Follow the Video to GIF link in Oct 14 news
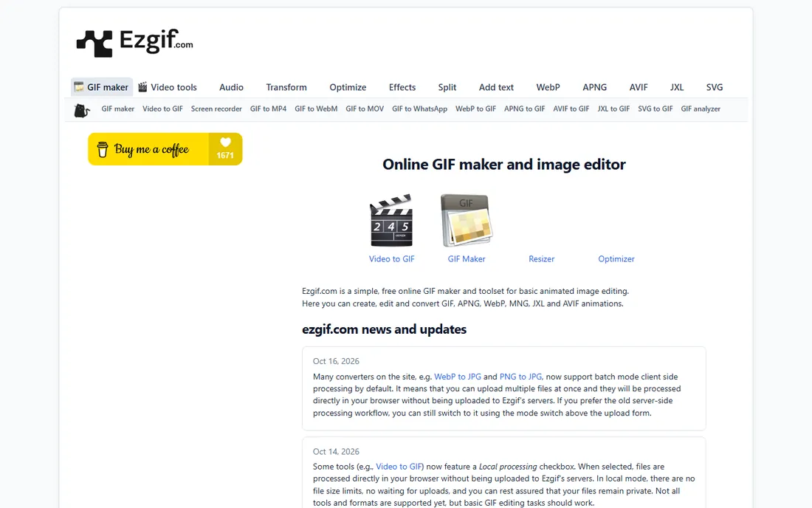 (399, 467)
